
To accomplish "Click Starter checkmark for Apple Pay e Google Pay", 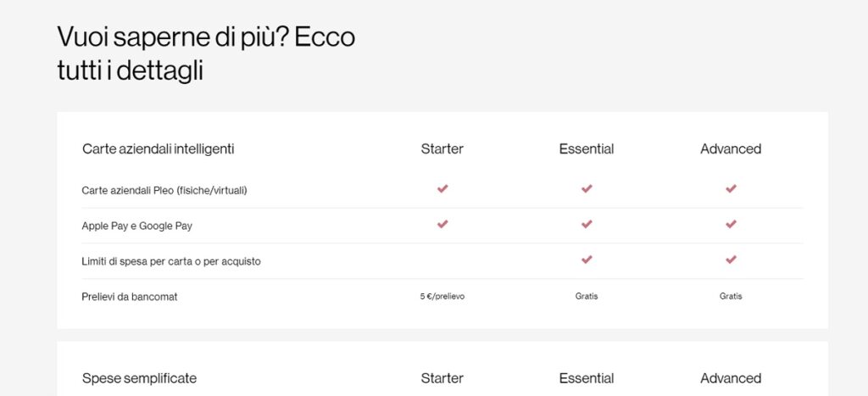I will (442, 225).
